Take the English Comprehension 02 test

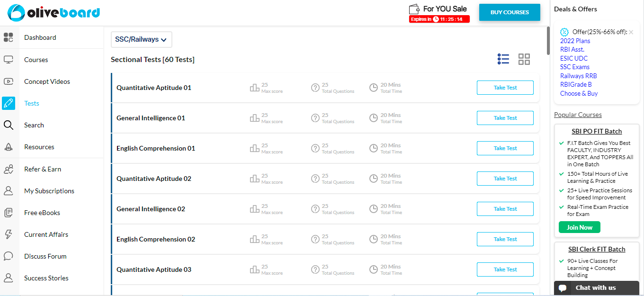click(x=505, y=239)
